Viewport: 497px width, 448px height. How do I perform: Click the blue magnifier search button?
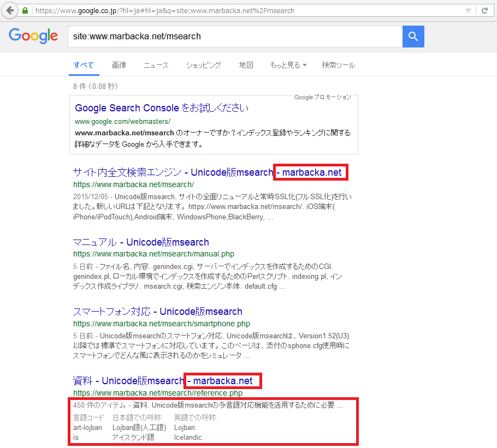point(413,37)
